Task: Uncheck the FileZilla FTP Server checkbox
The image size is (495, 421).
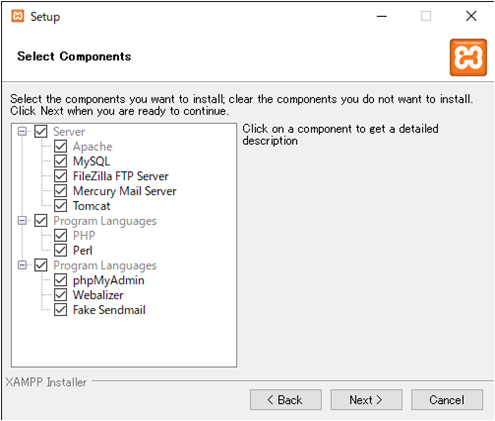Action: (60, 176)
